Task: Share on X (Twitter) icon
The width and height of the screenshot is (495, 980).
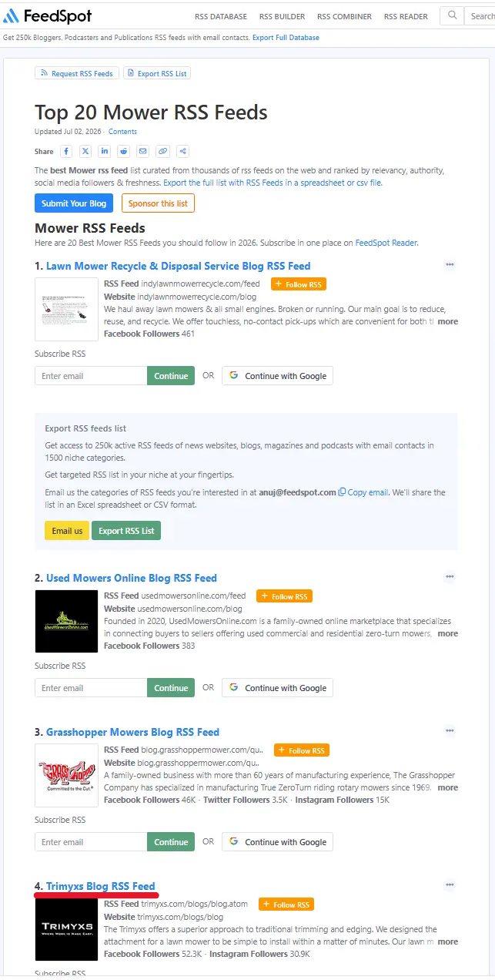Action: (85, 151)
